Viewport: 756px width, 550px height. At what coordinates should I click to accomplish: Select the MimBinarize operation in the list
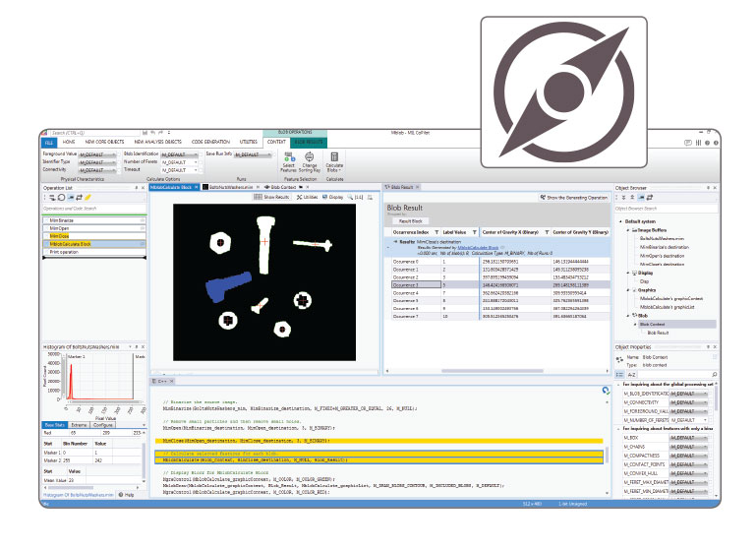point(94,220)
